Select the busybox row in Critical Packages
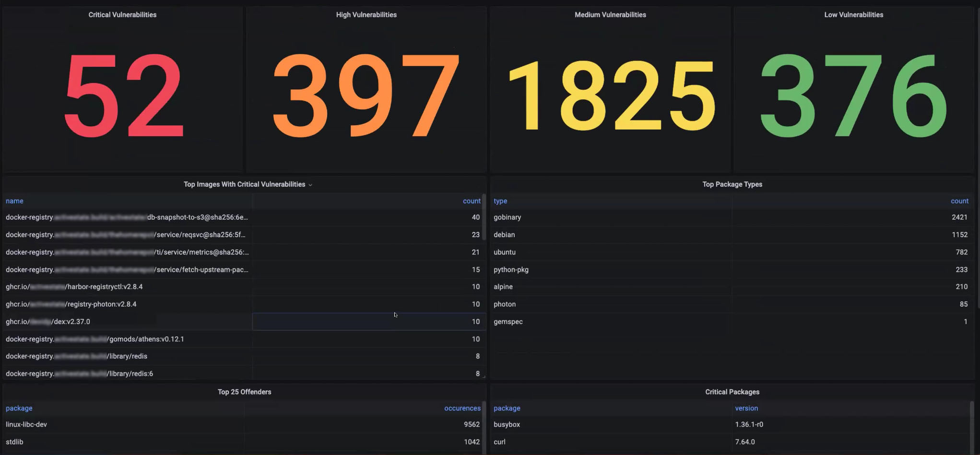The image size is (980, 455). point(507,424)
